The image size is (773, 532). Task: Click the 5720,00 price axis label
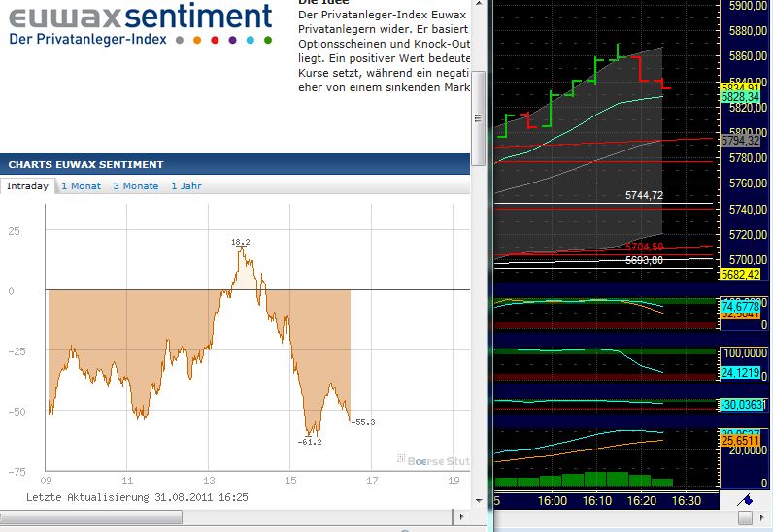pyautogui.click(x=748, y=234)
